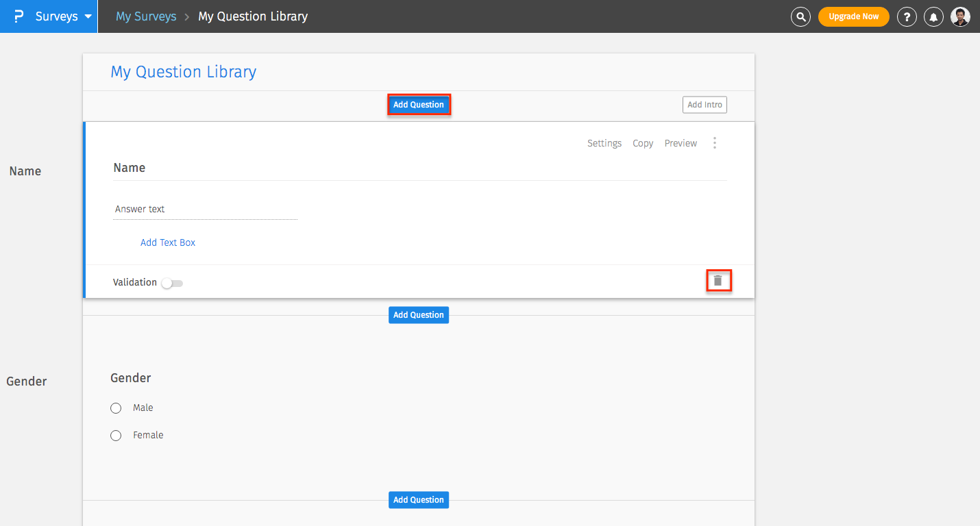
Task: Select the Female radio option
Action: 116,436
